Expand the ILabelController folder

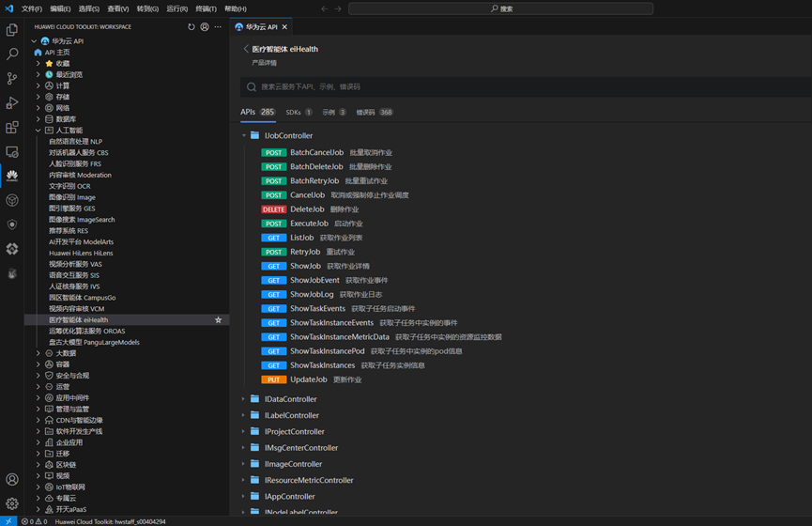tap(243, 415)
